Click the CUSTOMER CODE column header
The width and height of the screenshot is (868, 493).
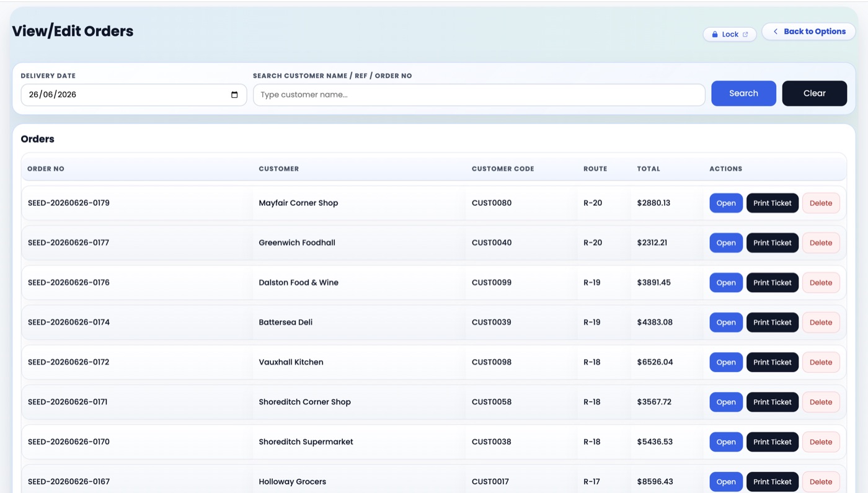[x=503, y=169]
